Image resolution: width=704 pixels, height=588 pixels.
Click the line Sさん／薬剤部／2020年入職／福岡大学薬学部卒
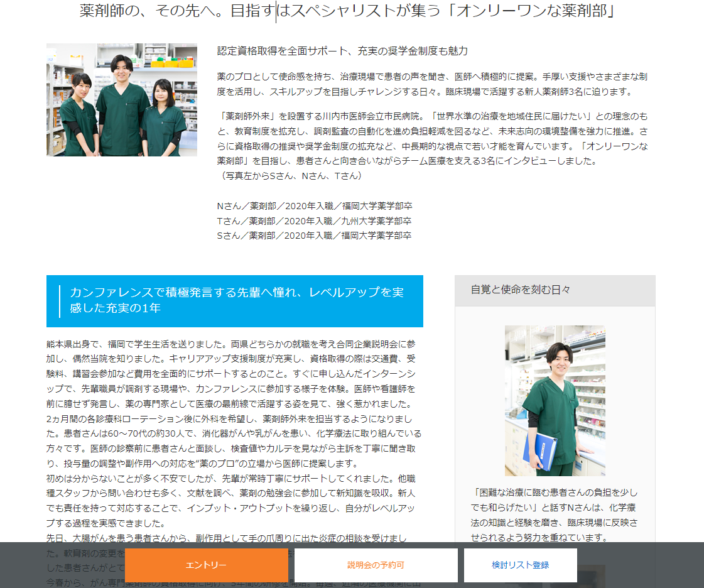(x=314, y=236)
